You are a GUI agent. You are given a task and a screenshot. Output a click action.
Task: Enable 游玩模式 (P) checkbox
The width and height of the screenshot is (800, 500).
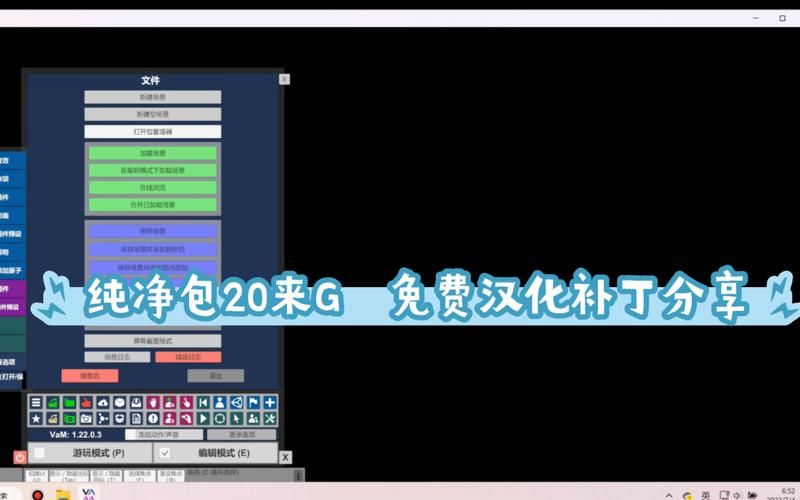40,453
